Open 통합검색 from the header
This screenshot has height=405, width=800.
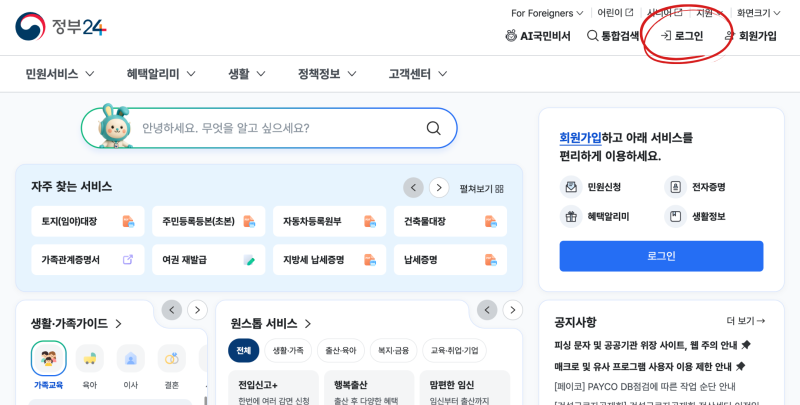tap(613, 36)
